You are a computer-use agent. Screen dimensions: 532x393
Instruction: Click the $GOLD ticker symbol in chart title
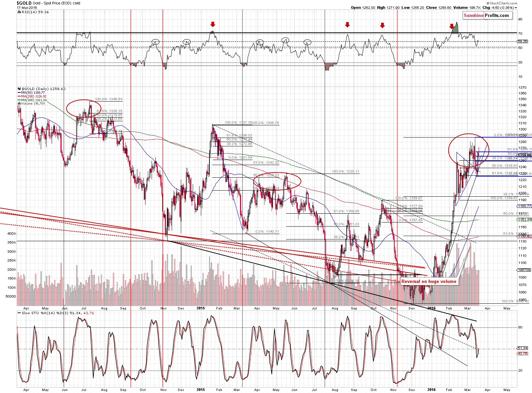(24, 3)
